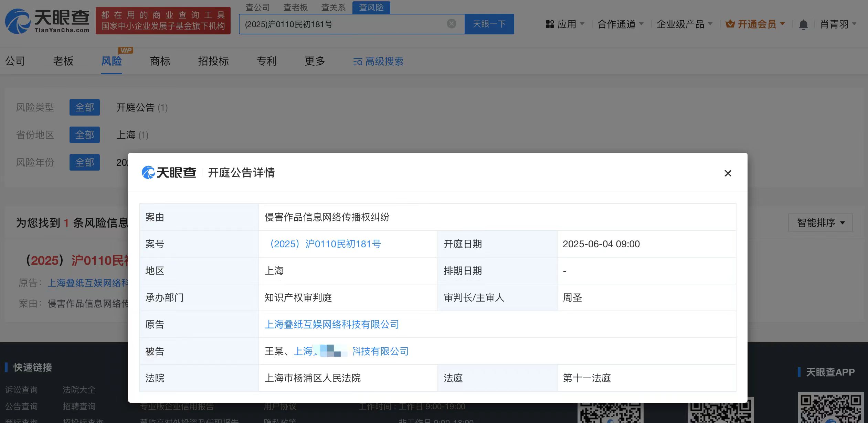Open the 招投标 results tab
This screenshot has width=868, height=423.
point(213,61)
